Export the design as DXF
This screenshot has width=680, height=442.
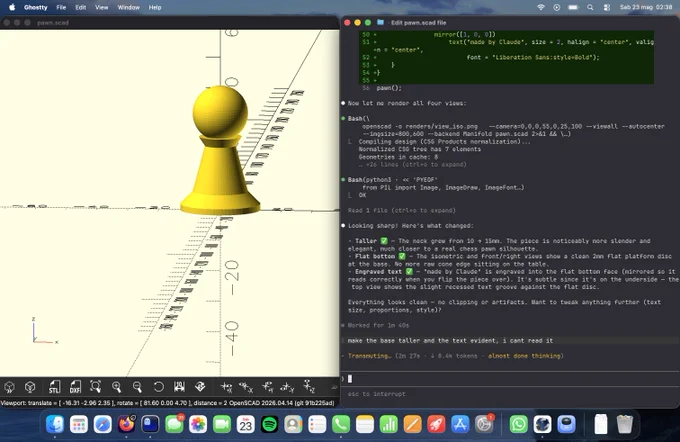pyautogui.click(x=75, y=386)
